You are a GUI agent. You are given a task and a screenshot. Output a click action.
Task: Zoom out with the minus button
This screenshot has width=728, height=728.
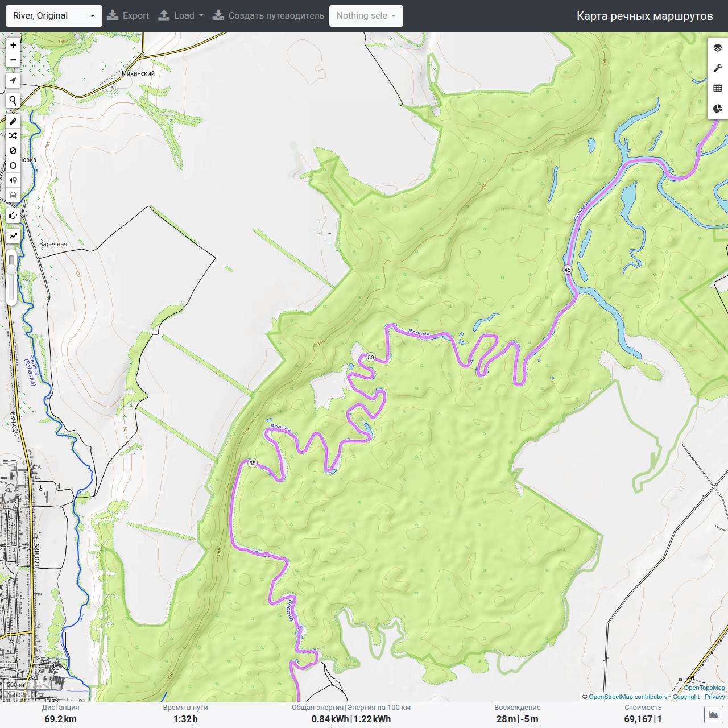(x=13, y=60)
